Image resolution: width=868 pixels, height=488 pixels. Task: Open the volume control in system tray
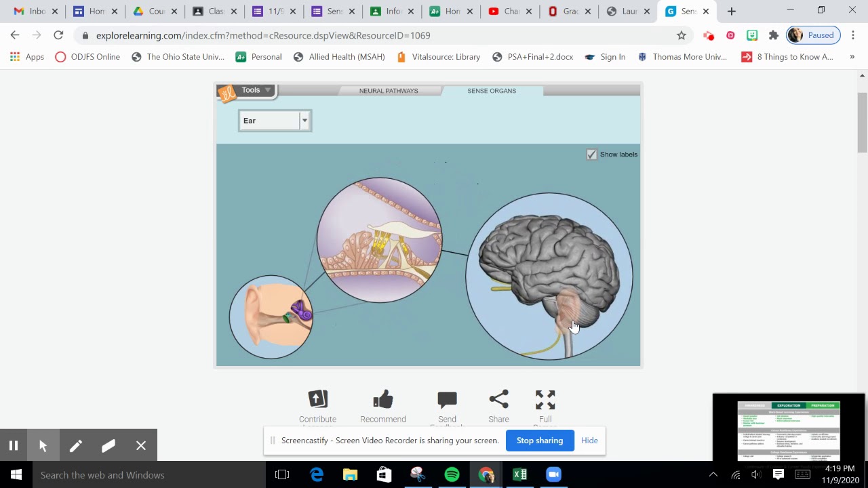click(x=757, y=474)
